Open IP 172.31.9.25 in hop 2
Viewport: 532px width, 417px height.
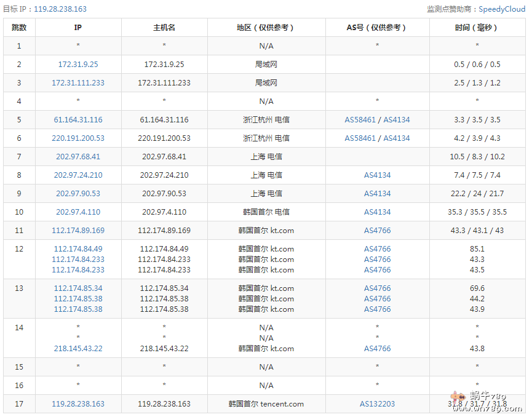pos(78,65)
